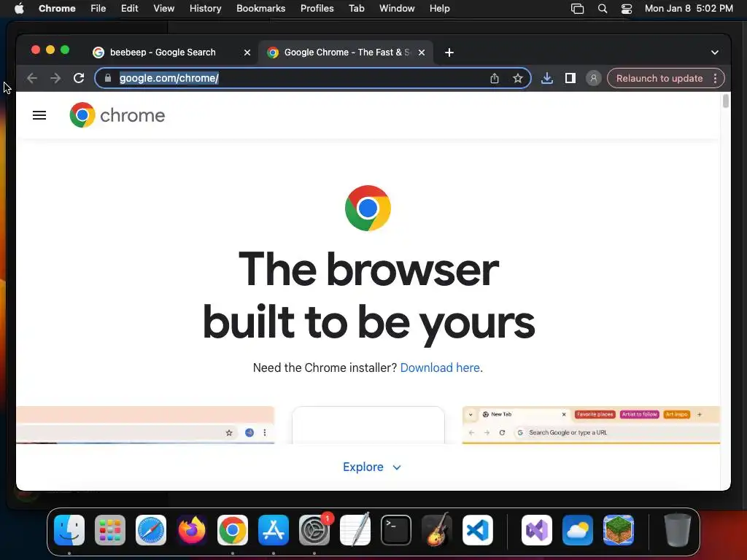Launch Terminal from the Dock
The image size is (747, 560).
396,530
